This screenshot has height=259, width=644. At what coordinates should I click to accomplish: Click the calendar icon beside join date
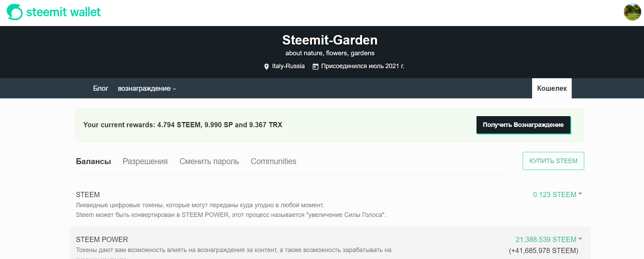[x=315, y=66]
